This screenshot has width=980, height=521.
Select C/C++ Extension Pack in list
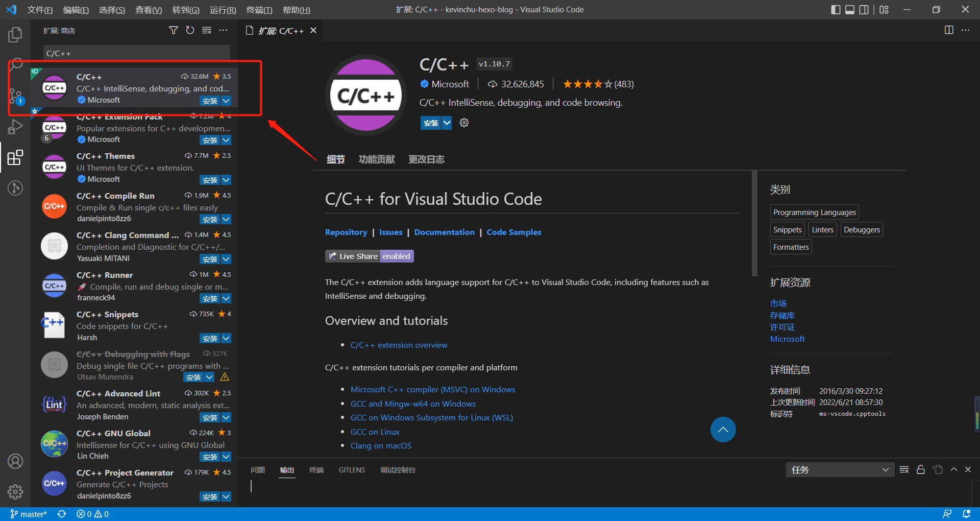point(134,128)
